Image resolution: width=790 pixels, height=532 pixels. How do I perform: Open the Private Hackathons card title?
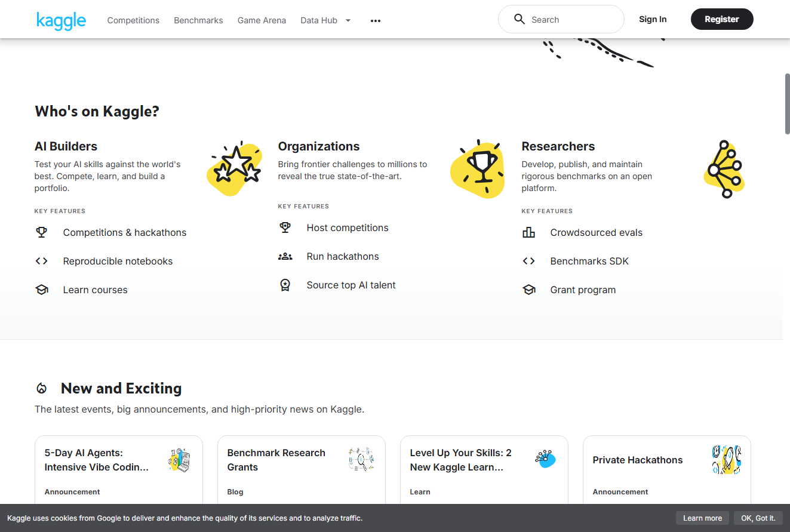coord(638,460)
